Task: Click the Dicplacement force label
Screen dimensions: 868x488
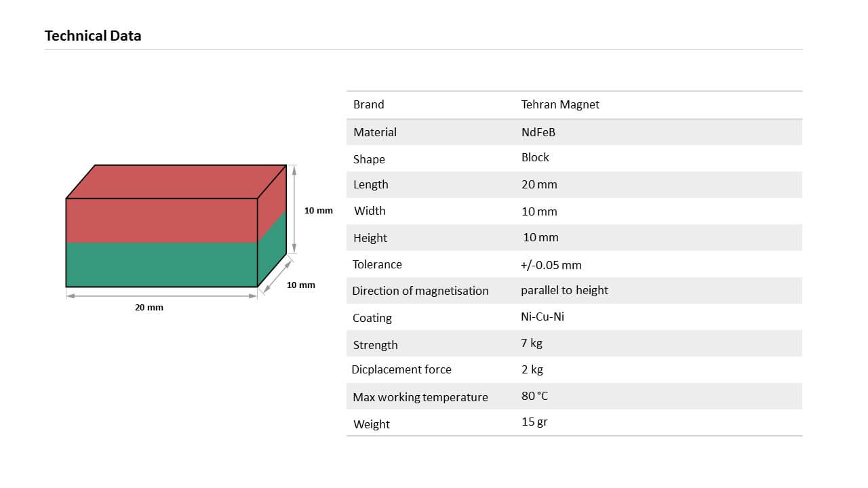Action: tap(401, 369)
